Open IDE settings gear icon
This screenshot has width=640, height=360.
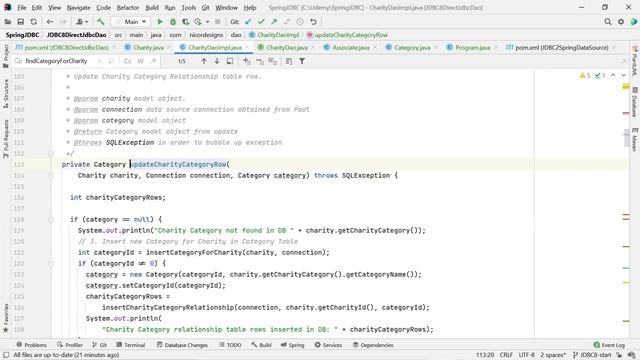(x=621, y=22)
